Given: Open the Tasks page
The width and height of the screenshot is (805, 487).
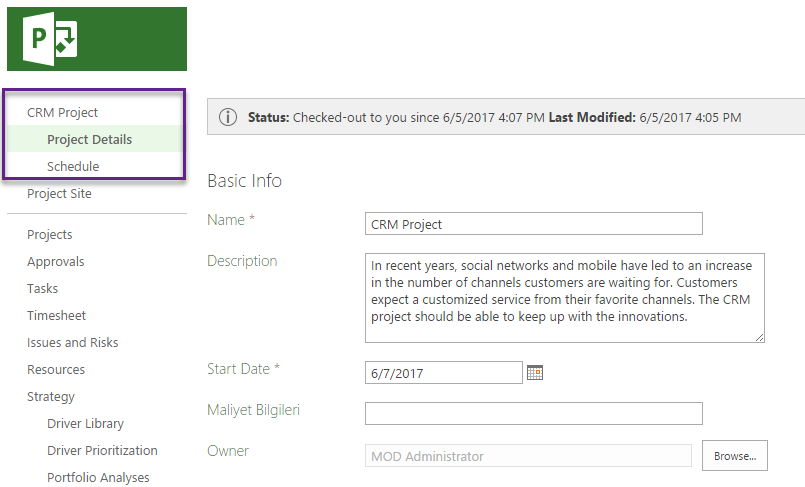Looking at the screenshot, I should (43, 288).
